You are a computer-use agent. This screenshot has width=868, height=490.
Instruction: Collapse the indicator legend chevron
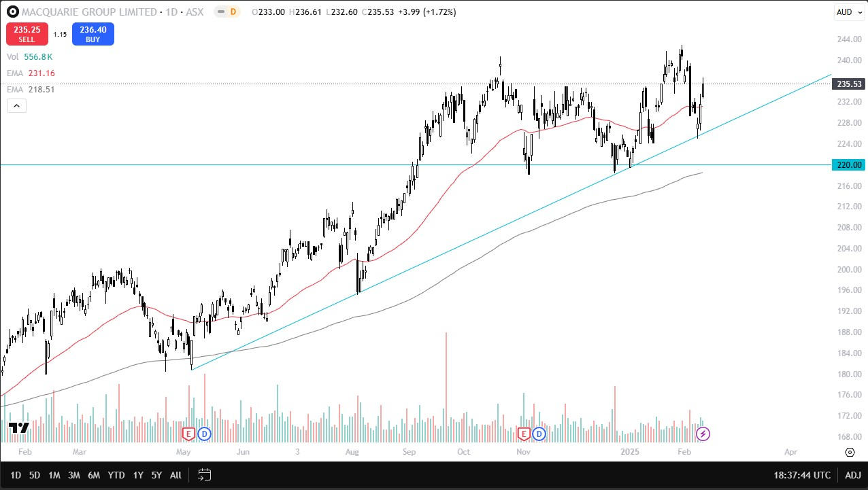(16, 105)
